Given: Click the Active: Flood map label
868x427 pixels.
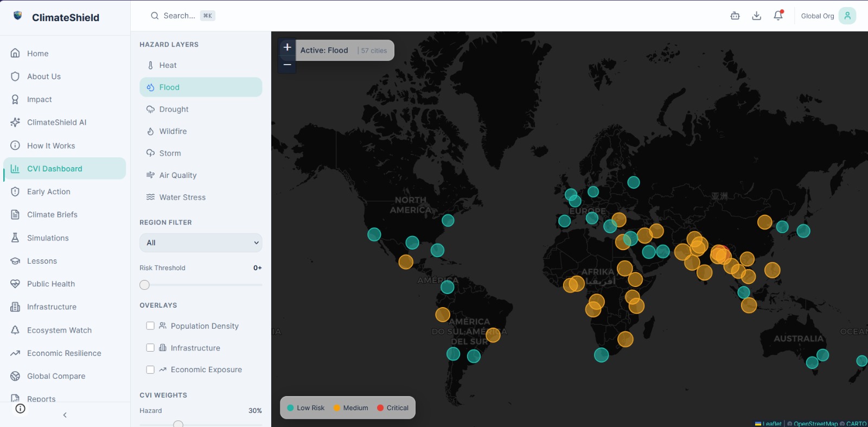Looking at the screenshot, I should 324,50.
